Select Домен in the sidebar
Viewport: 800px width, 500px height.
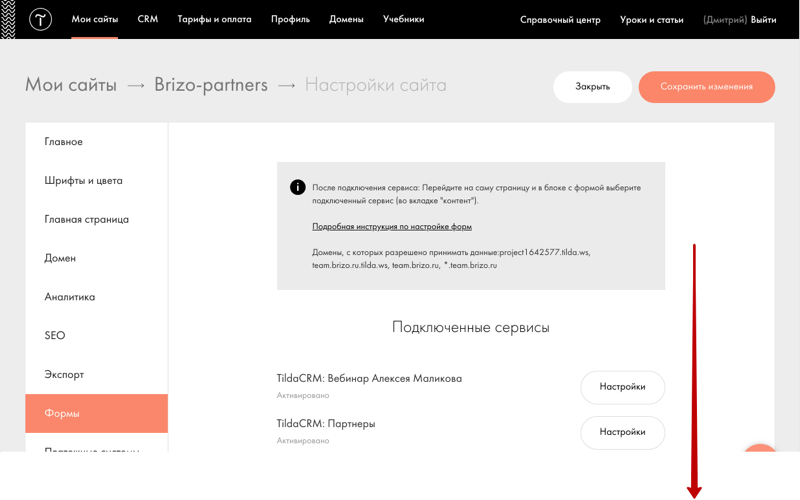pos(96,258)
